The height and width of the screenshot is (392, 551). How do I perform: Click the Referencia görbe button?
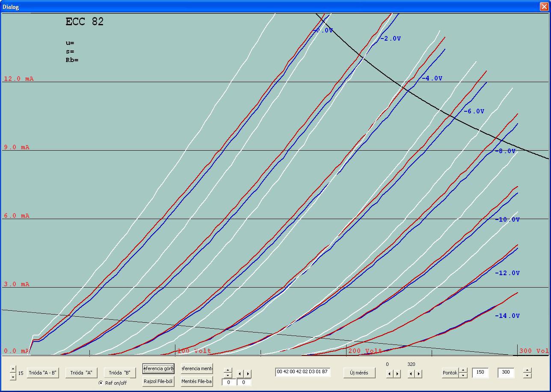tap(158, 368)
